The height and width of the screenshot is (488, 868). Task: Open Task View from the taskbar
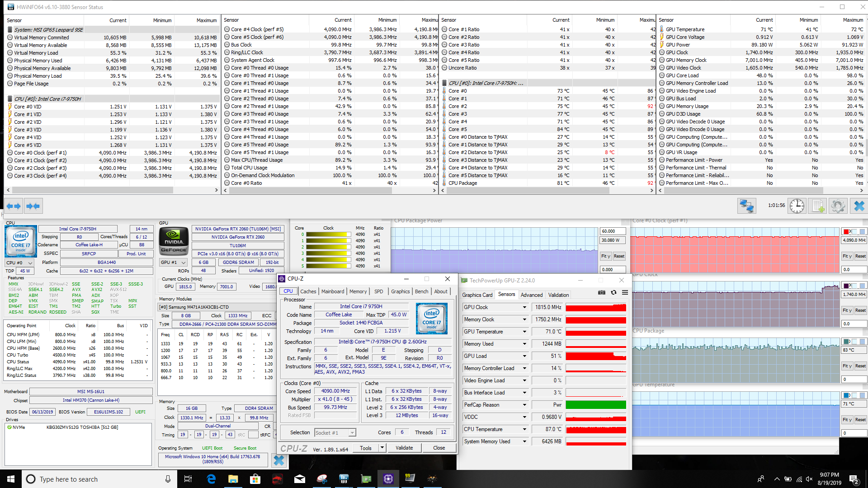tap(188, 479)
